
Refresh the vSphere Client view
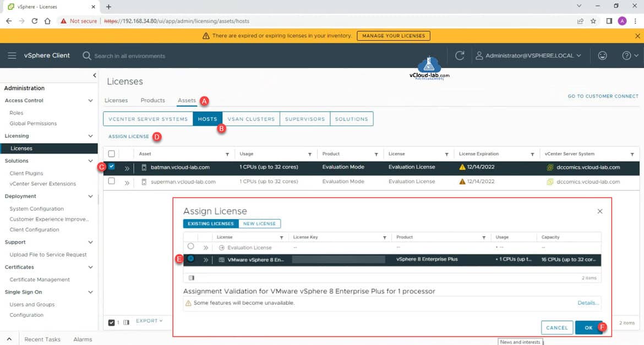tap(460, 56)
